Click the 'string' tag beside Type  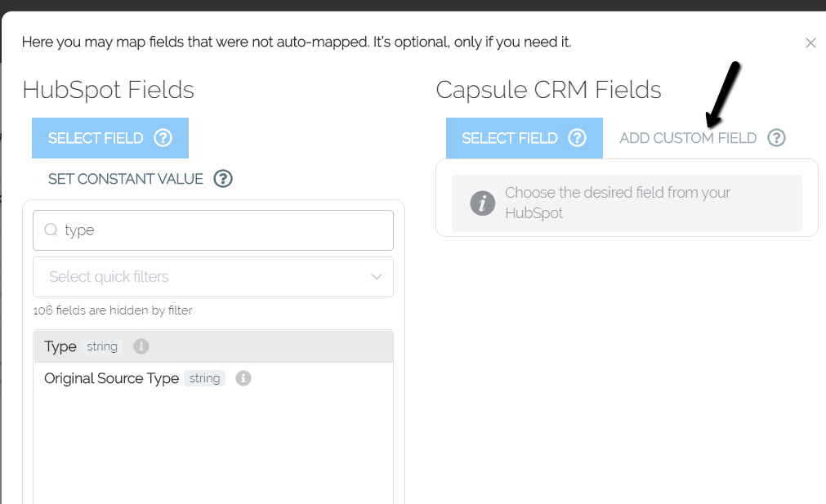pyautogui.click(x=102, y=346)
